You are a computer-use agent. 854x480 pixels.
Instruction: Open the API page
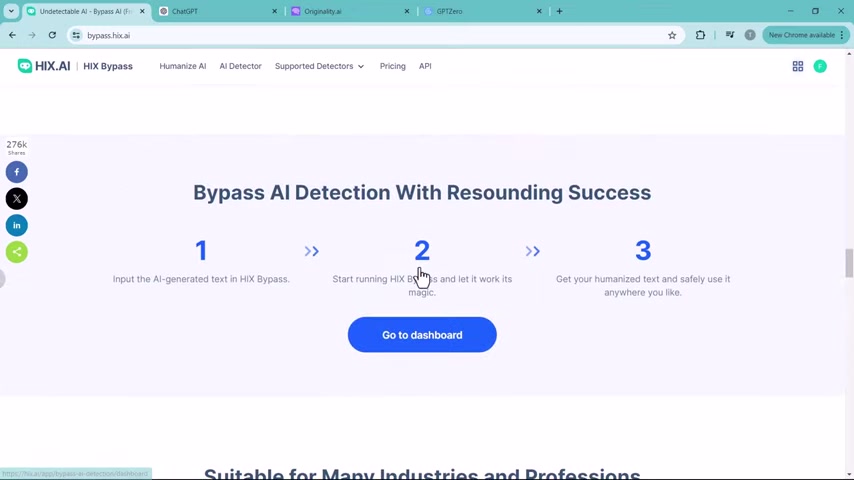click(x=425, y=66)
